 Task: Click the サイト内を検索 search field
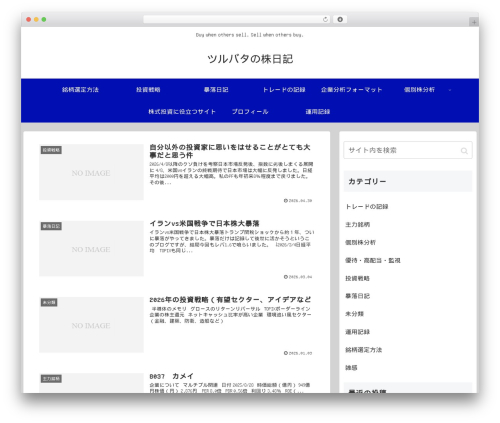408,150
